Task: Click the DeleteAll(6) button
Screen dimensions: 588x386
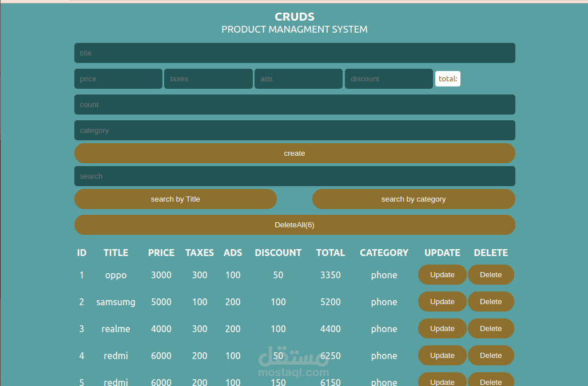Action: click(295, 225)
